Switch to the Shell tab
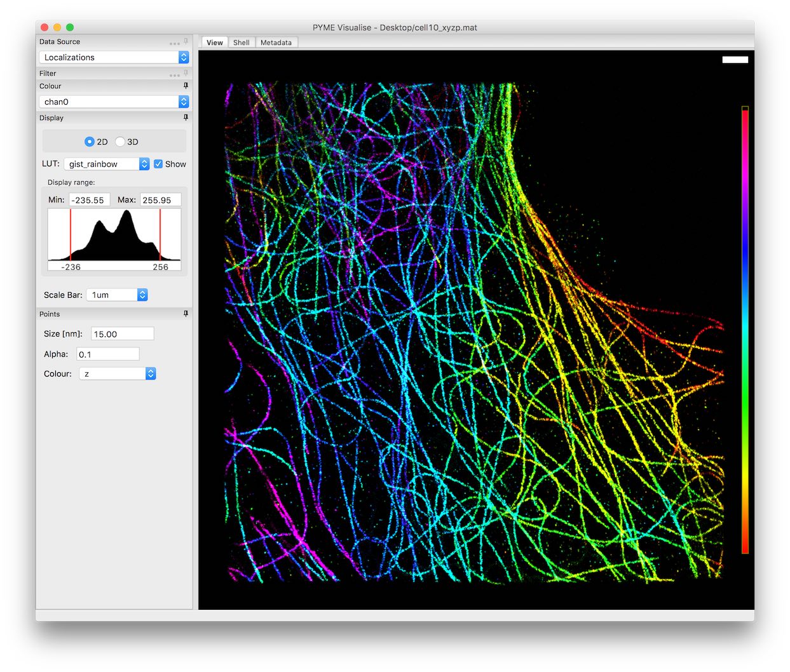The image size is (790, 672). click(241, 43)
